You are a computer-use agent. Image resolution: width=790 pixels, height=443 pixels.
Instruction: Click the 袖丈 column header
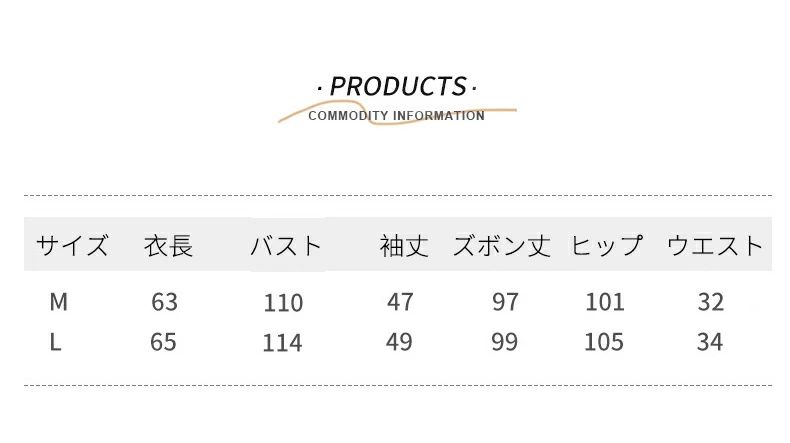(x=404, y=246)
